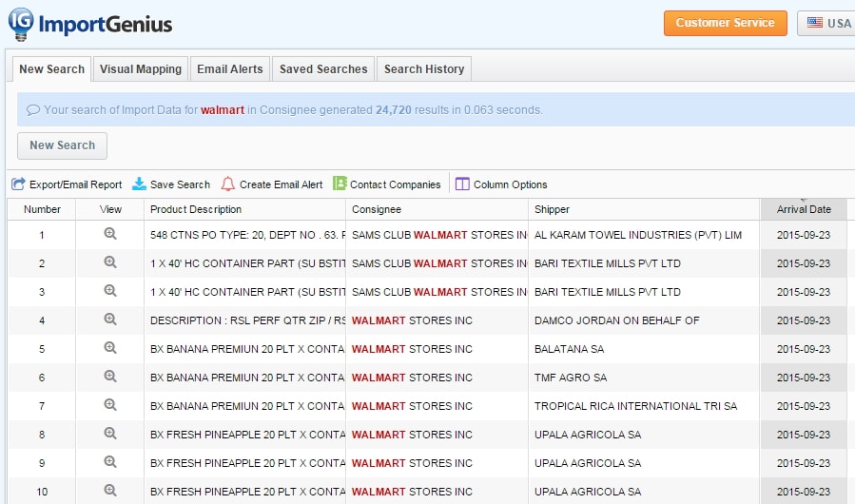This screenshot has width=855, height=504.
Task: View details magnifier for row 4
Action: pyautogui.click(x=110, y=320)
